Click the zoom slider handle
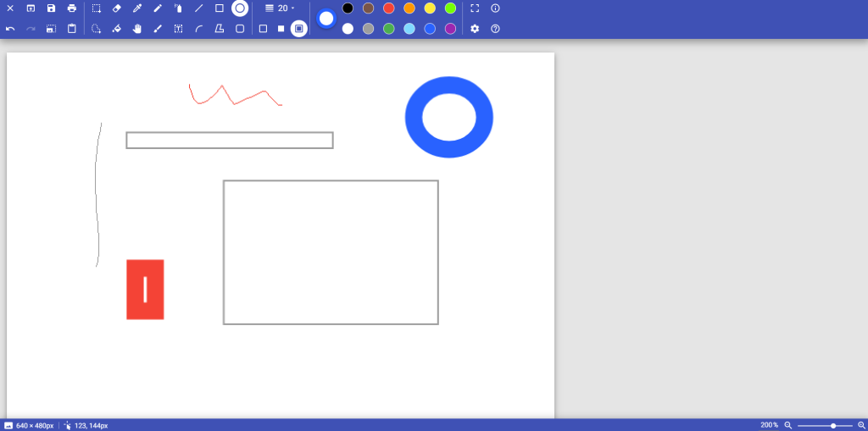 click(x=833, y=425)
